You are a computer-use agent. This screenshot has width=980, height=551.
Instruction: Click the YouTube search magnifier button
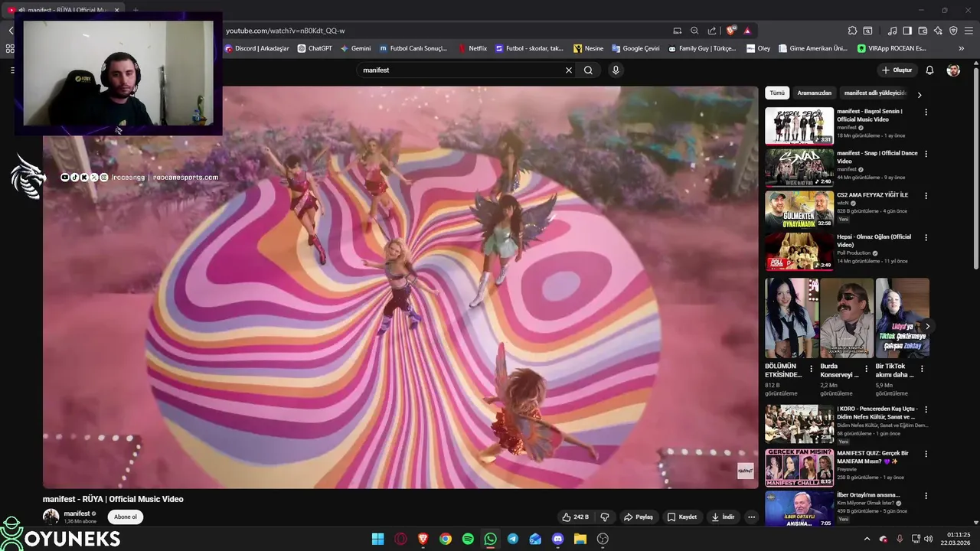click(x=588, y=70)
